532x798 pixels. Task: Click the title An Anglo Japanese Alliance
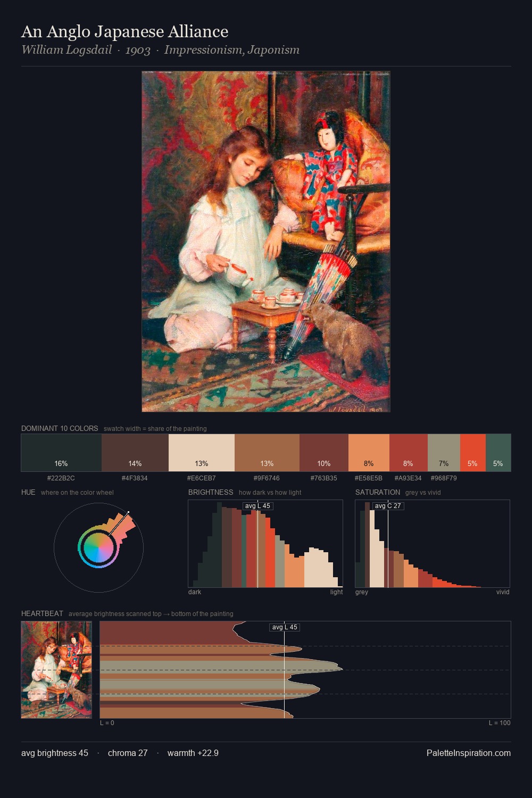[125, 31]
